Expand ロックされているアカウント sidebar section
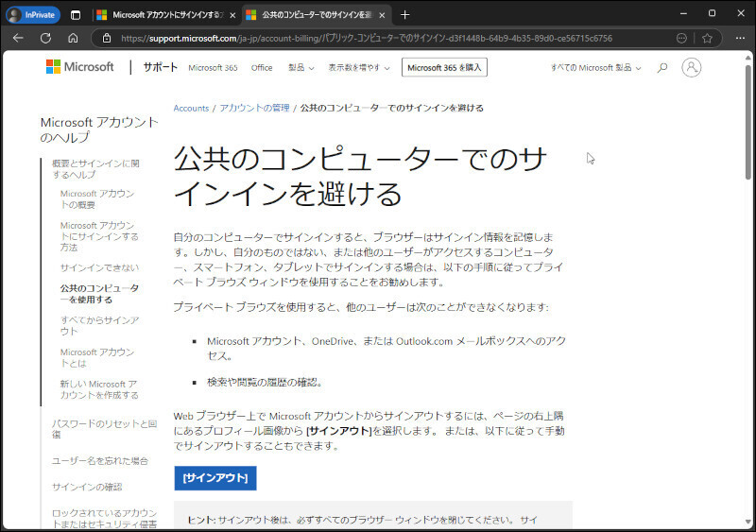The width and height of the screenshot is (756, 532). 104,519
